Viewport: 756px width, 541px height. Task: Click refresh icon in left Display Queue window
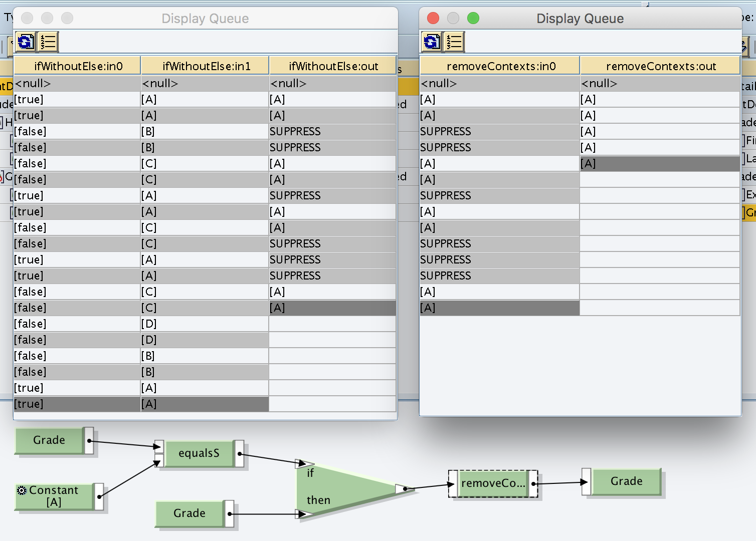(26, 42)
